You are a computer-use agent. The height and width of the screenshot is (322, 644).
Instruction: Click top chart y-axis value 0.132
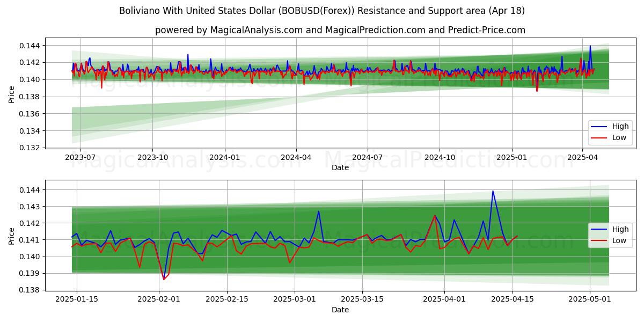(30, 148)
